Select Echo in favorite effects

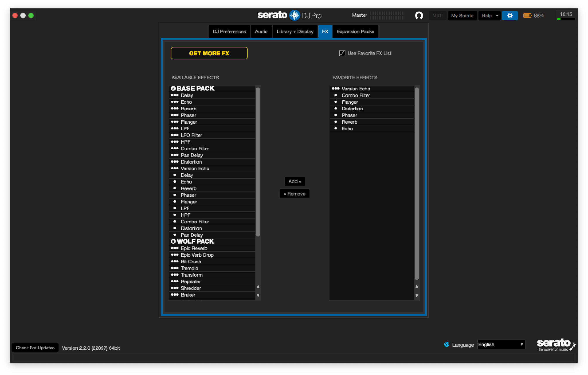[x=372, y=129]
